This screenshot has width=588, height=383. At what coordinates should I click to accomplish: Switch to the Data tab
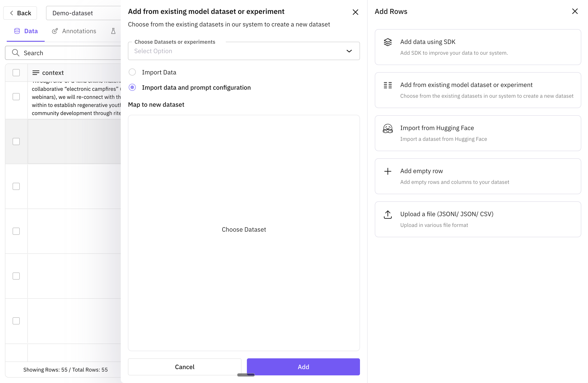click(31, 31)
